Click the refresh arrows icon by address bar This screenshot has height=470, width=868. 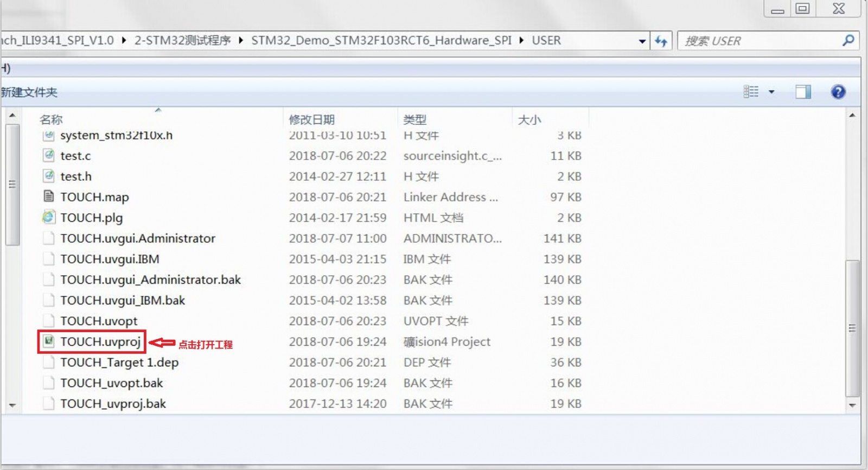click(661, 41)
